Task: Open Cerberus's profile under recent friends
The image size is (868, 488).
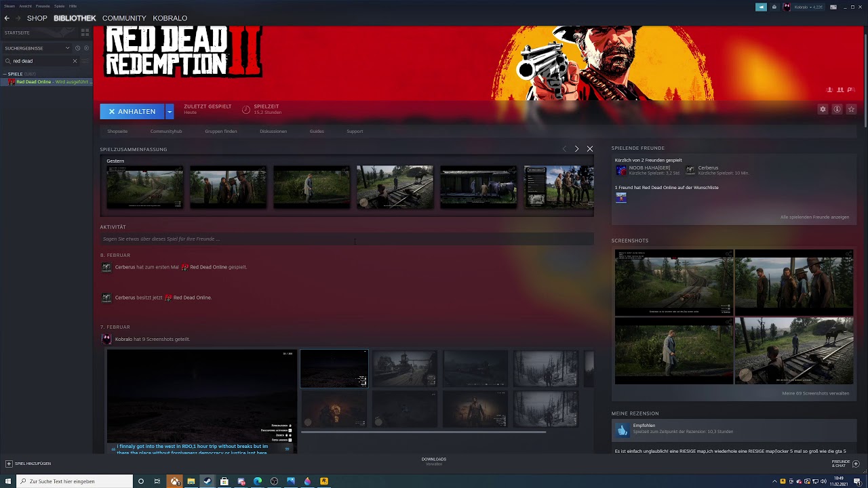Action: coord(718,170)
